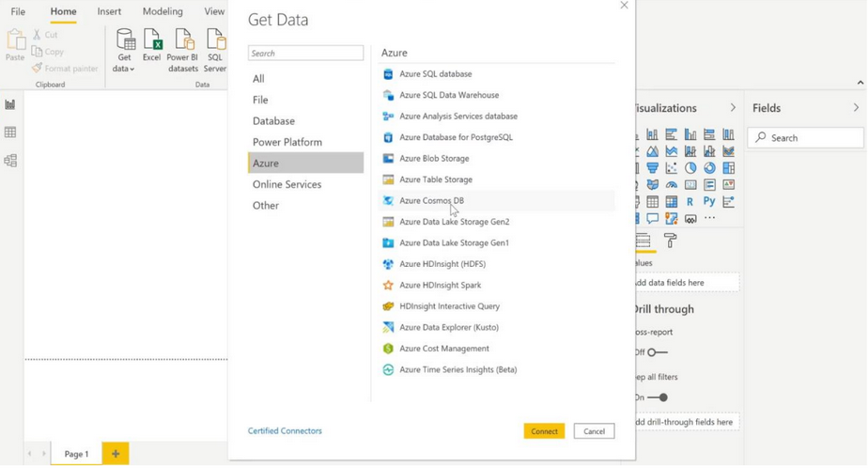
Task: Select the 100% stacked bar chart visual
Action: (709, 134)
